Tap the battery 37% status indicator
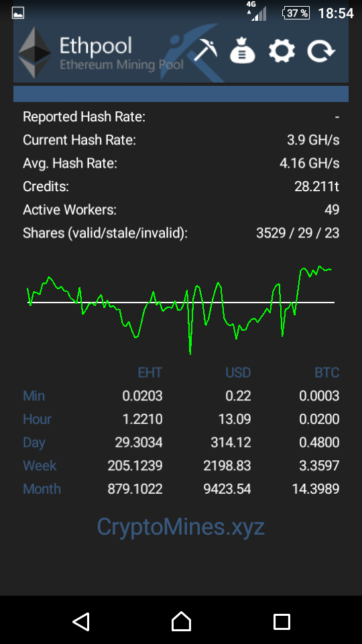Screen dimensions: 362x644 296,13
